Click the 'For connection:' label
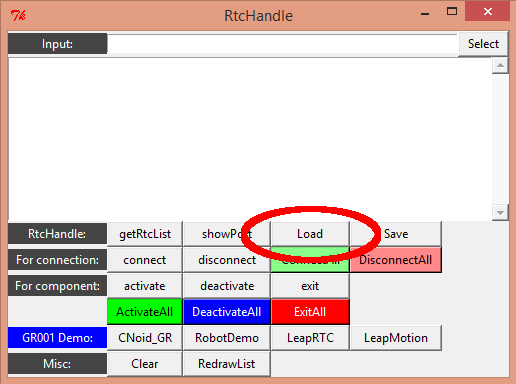516x384 pixels. point(57,260)
